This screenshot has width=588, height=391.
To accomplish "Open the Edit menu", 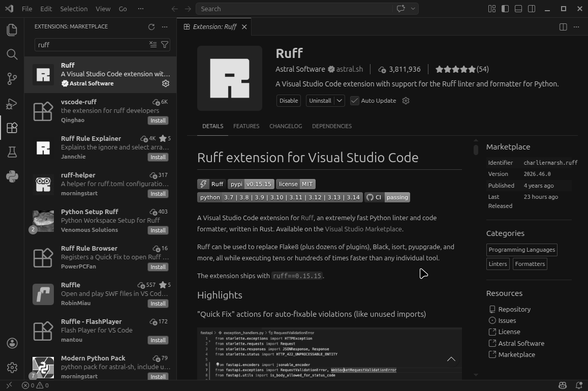I will pos(46,9).
